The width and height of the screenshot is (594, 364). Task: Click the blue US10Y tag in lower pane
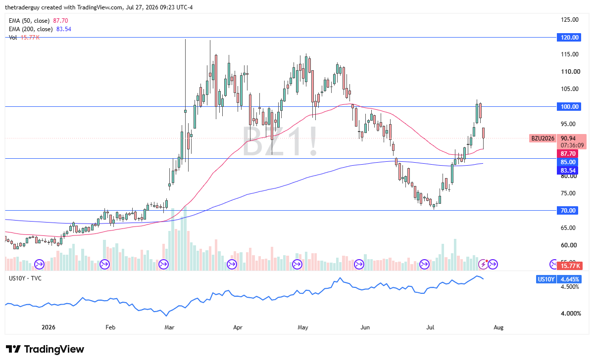click(546, 279)
